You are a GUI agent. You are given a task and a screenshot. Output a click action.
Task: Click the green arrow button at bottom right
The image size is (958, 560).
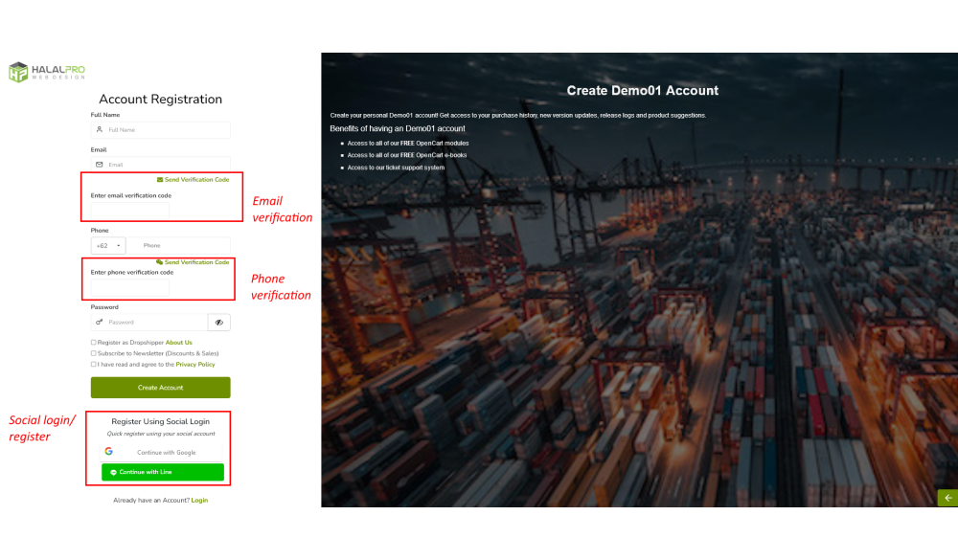(947, 498)
